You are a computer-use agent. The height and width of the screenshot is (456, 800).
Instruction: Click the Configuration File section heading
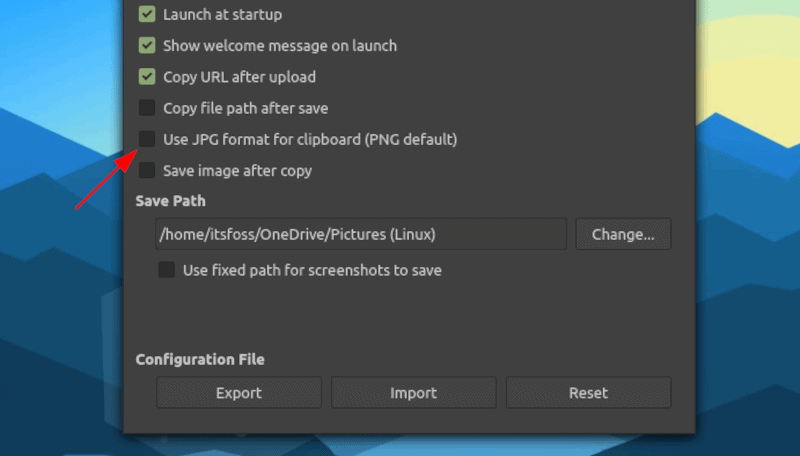click(x=200, y=360)
